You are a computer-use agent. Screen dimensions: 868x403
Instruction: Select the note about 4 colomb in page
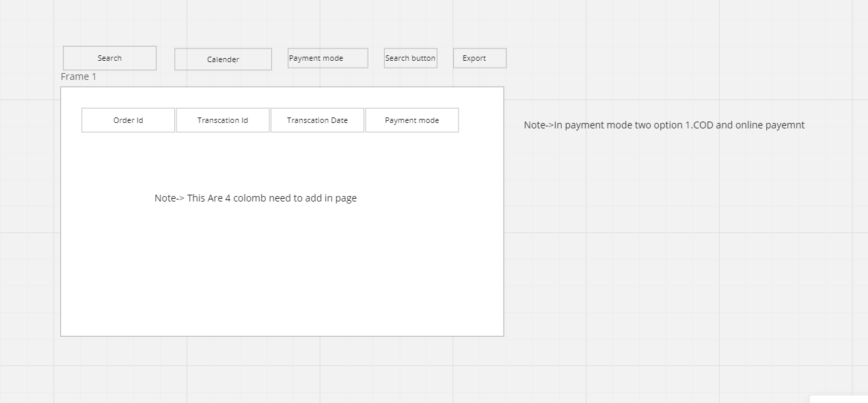256,198
